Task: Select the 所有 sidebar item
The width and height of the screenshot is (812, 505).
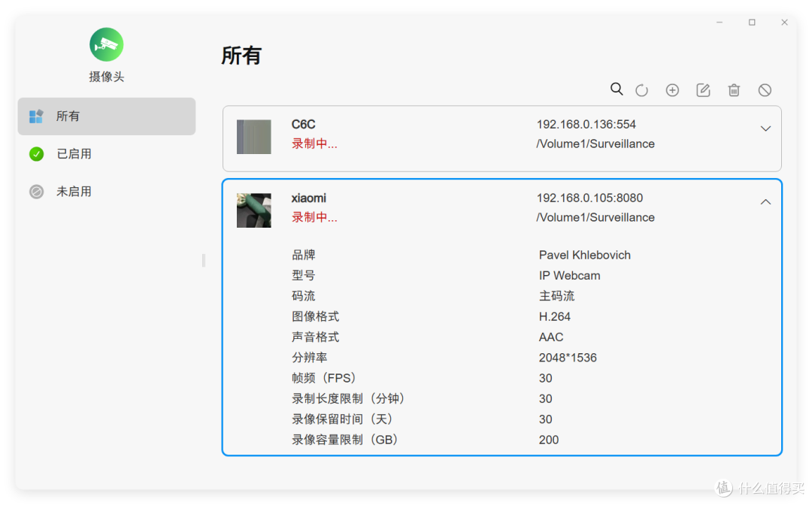Action: 107,116
